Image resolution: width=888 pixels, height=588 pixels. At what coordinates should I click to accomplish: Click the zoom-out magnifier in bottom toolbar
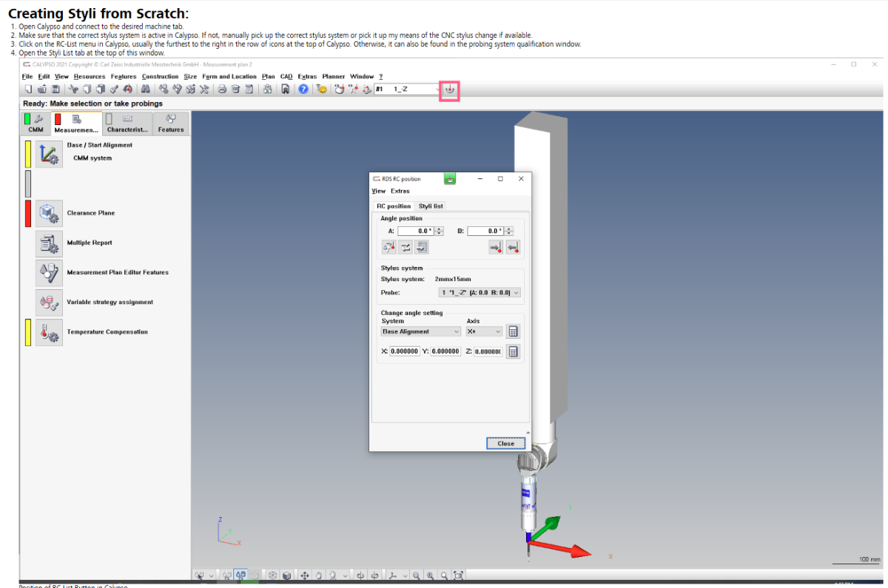(417, 575)
